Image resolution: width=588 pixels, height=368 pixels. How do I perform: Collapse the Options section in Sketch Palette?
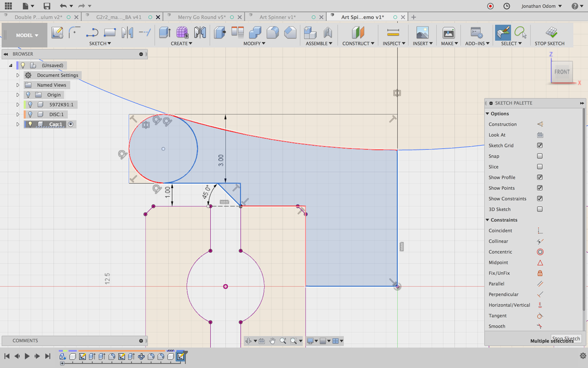click(488, 114)
